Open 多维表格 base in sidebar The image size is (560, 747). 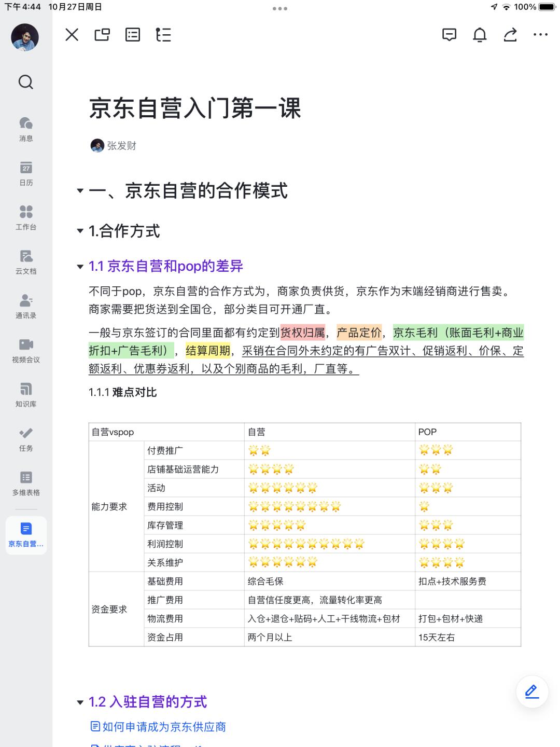pyautogui.click(x=26, y=483)
